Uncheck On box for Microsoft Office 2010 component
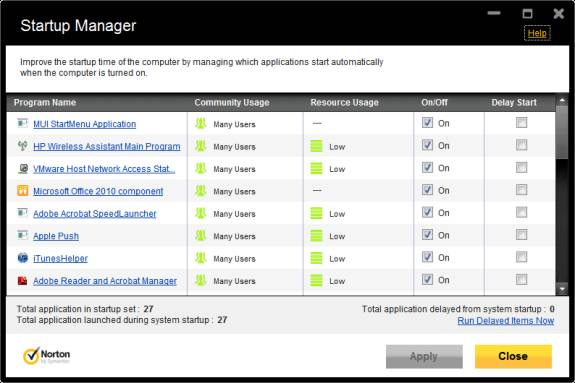Image resolution: width=575 pixels, height=383 pixels. (427, 190)
